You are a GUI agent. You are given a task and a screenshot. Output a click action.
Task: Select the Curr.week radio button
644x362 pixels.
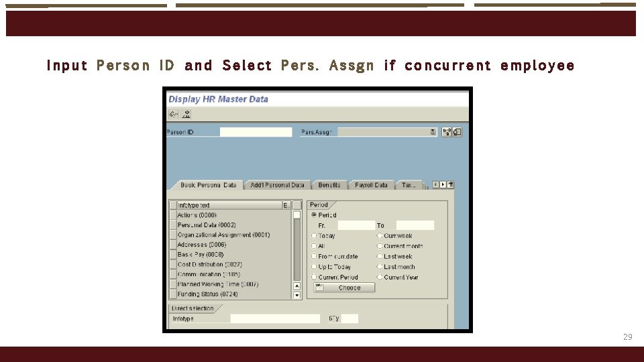tap(380, 235)
